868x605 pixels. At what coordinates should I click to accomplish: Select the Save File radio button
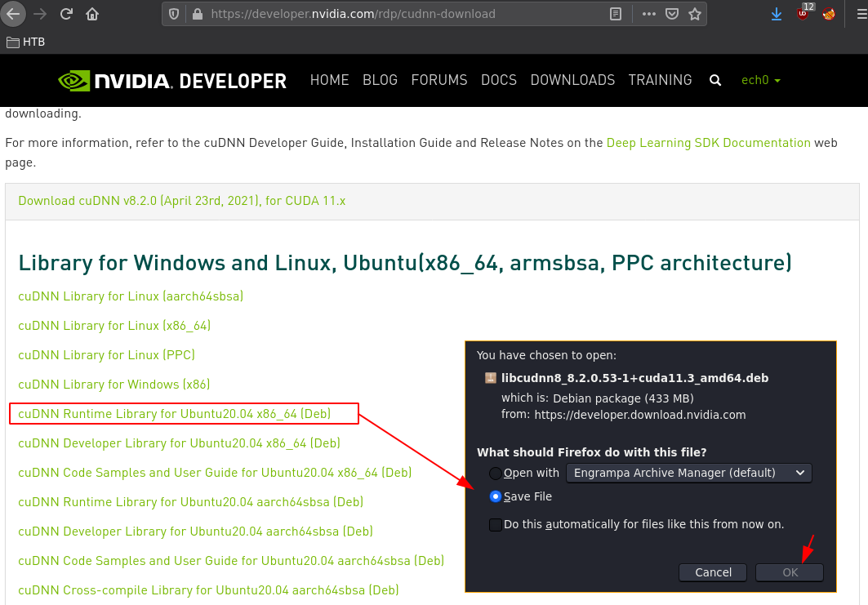pyautogui.click(x=496, y=496)
